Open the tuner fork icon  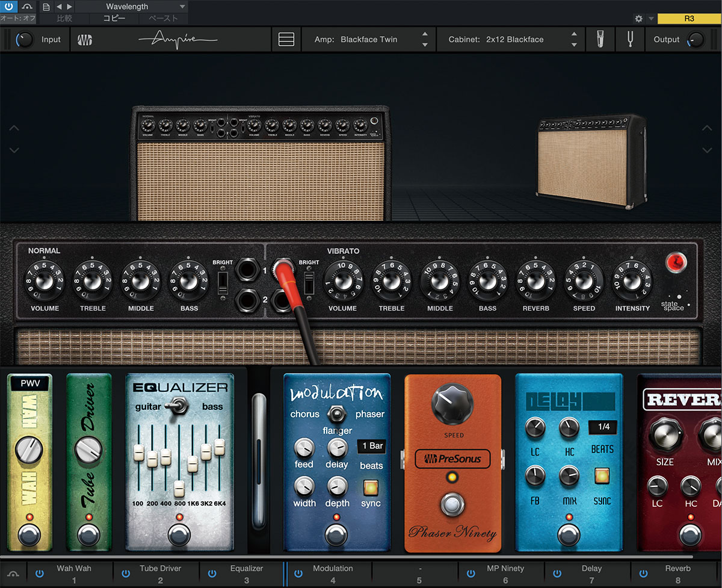[x=630, y=40]
